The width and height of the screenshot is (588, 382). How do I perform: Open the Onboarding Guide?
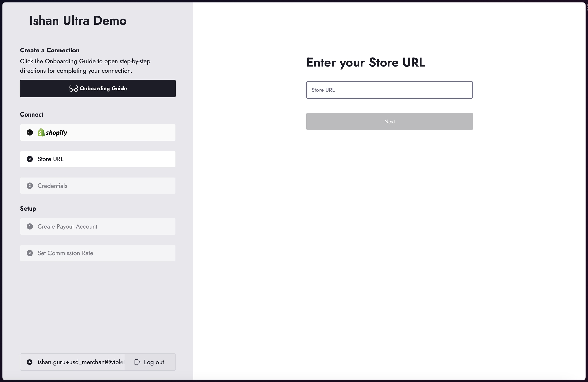pyautogui.click(x=98, y=88)
